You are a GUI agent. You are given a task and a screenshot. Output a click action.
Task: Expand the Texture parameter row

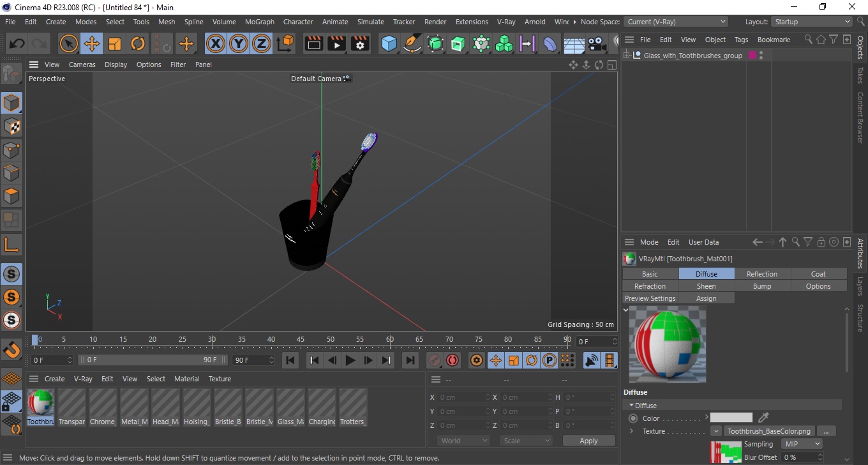pyautogui.click(x=632, y=431)
